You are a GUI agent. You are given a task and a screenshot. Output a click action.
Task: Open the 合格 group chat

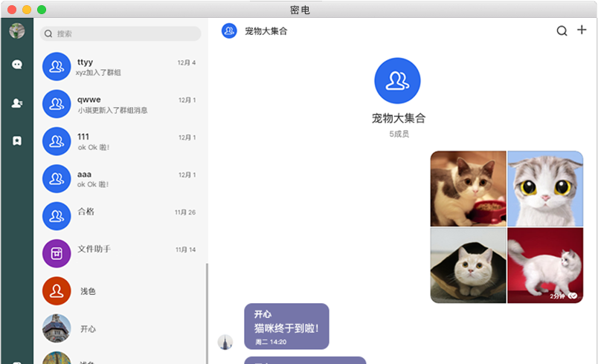coord(120,215)
